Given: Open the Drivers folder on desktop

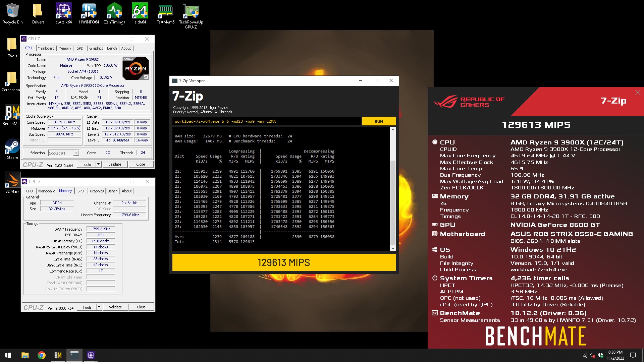Looking at the screenshot, I should click(38, 14).
